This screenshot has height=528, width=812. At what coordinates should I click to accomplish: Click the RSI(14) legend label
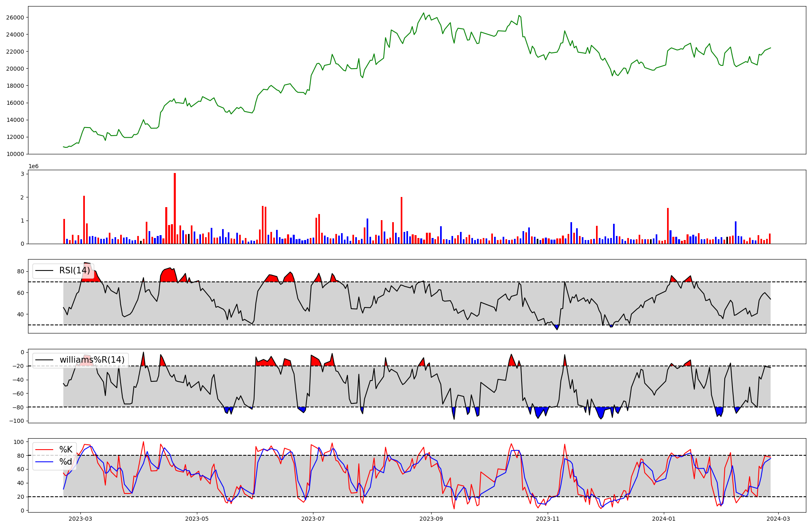pyautogui.click(x=75, y=270)
